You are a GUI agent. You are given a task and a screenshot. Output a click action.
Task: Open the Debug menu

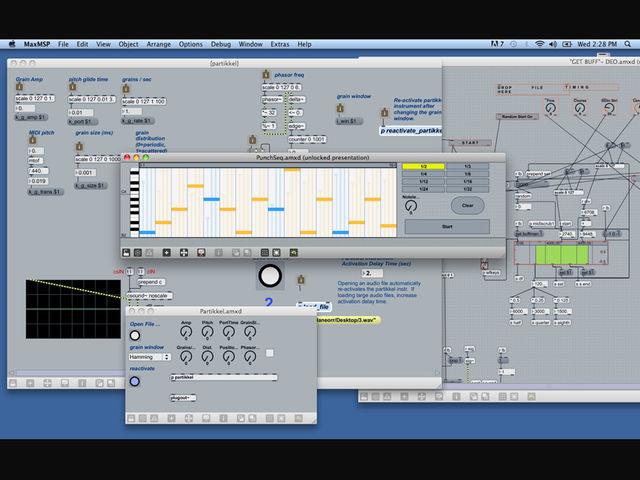point(221,44)
